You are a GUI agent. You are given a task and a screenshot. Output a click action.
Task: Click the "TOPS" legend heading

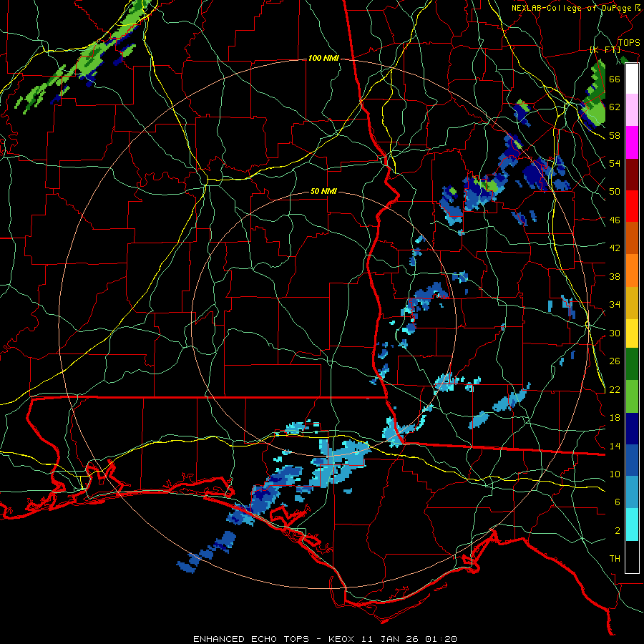click(629, 42)
